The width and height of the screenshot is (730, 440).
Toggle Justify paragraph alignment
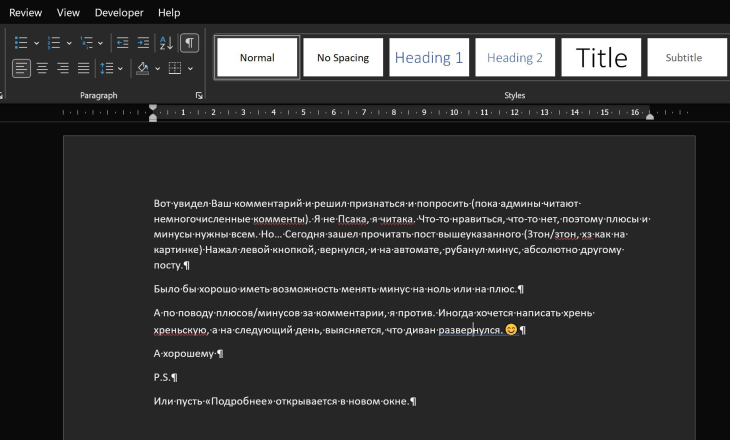pyautogui.click(x=84, y=68)
